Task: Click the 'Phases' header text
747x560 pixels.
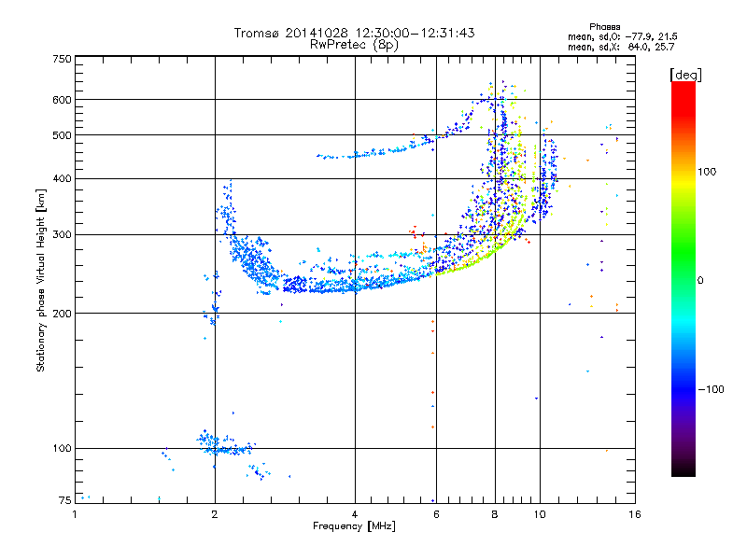Action: (604, 27)
